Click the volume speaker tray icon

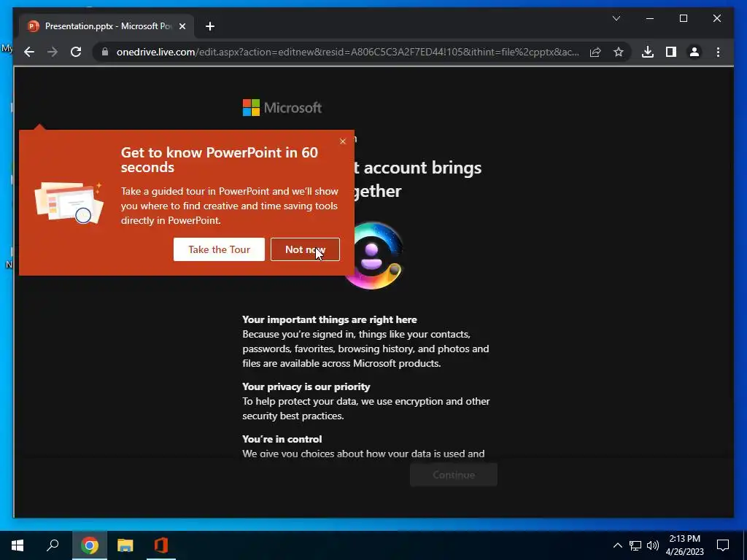tap(653, 545)
